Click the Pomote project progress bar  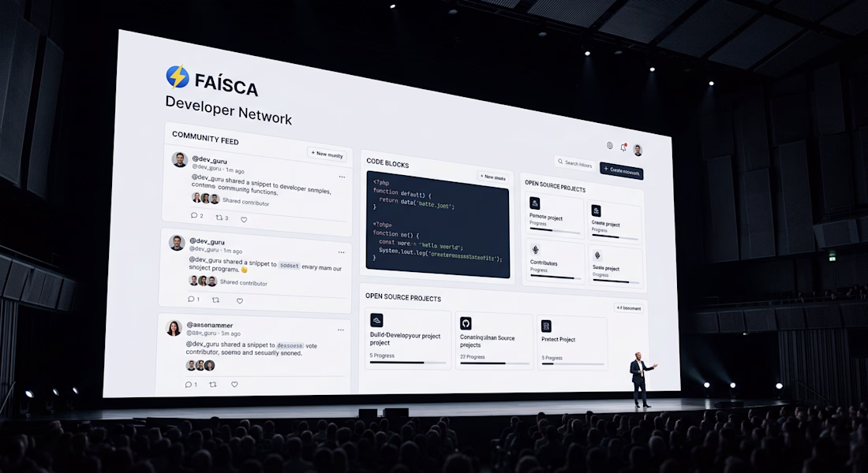[555, 231]
